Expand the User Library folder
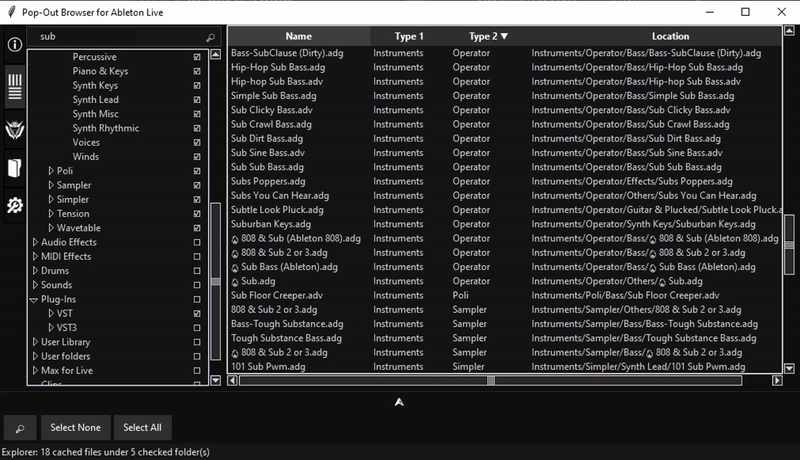 (35, 342)
